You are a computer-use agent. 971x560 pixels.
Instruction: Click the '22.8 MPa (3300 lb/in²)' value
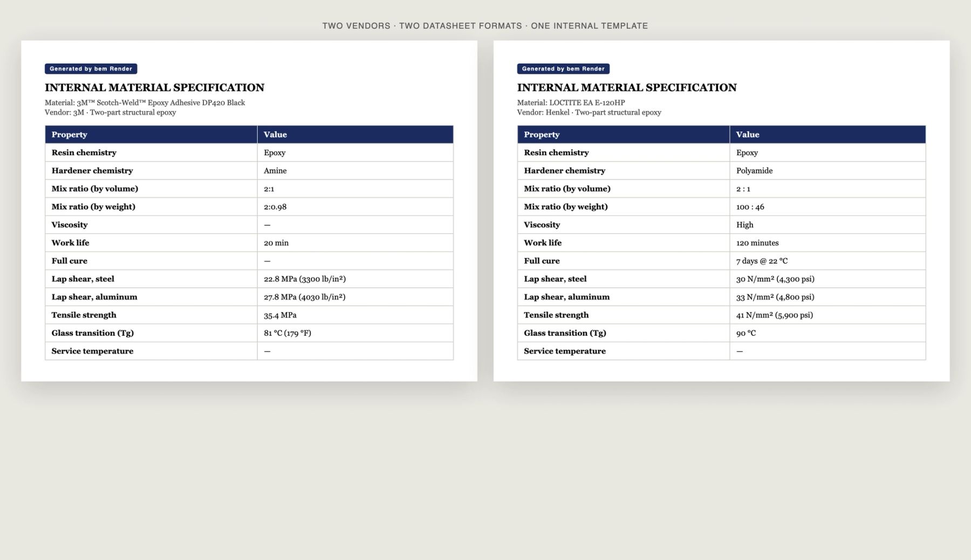pyautogui.click(x=305, y=279)
